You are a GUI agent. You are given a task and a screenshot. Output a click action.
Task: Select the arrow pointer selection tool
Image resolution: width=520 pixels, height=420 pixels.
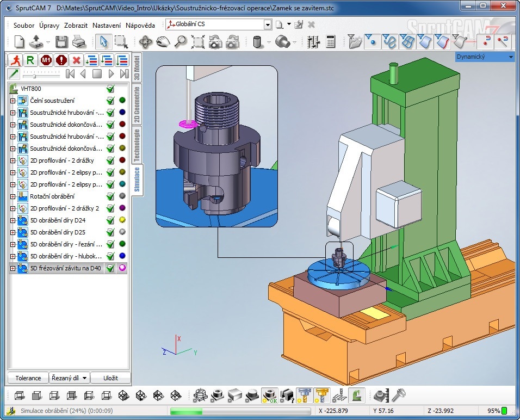click(103, 42)
